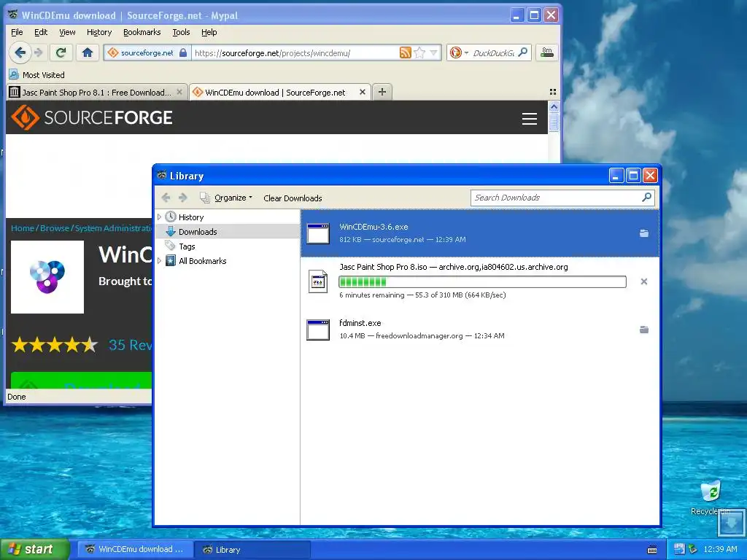Switch to Library taskbar button

click(252, 549)
